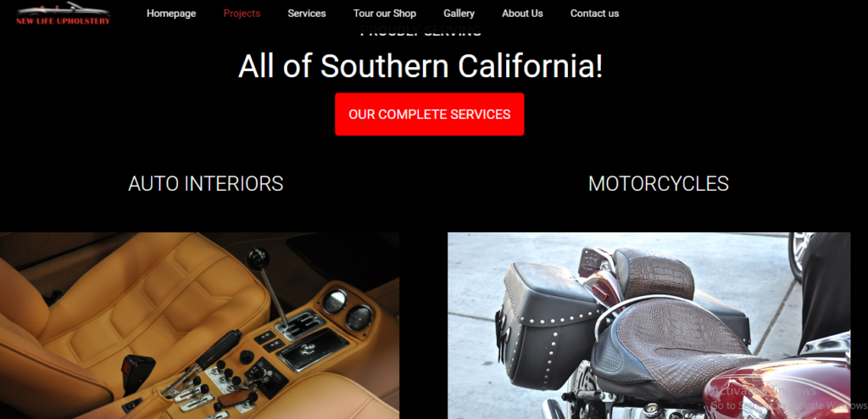868x419 pixels.
Task: Go to the Homepage nav item
Action: point(171,14)
